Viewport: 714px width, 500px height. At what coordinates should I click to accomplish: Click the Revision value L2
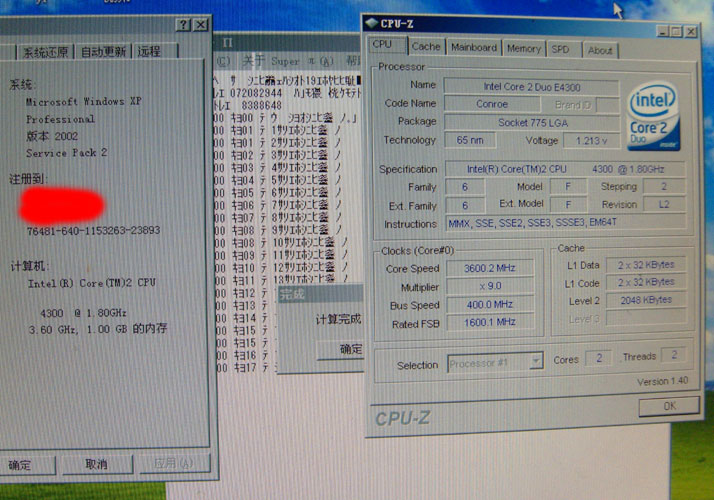click(x=664, y=204)
